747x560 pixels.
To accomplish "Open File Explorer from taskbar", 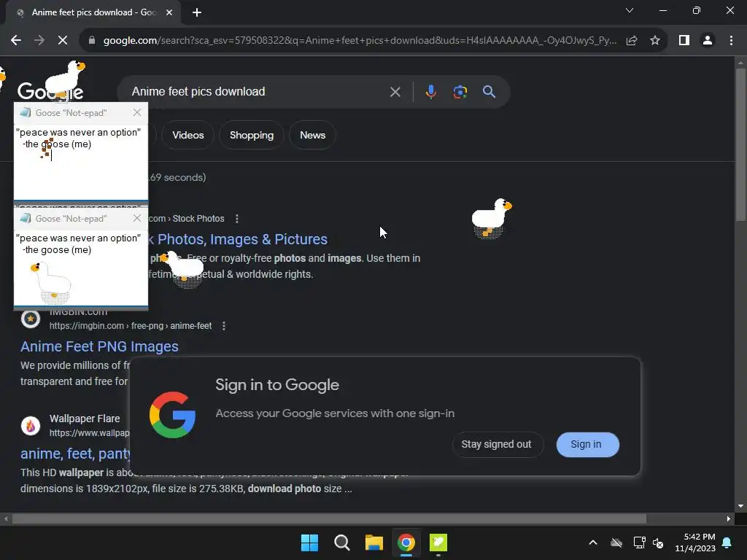I will coord(374,542).
